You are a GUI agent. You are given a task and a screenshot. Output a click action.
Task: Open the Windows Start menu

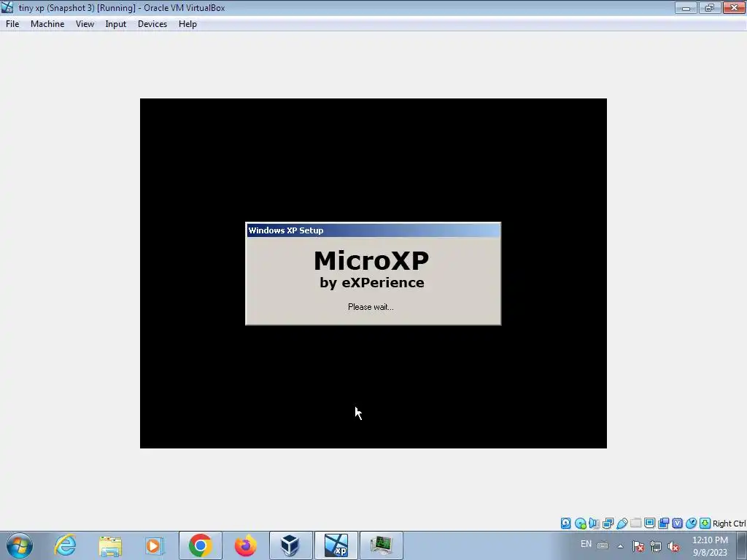pos(20,545)
